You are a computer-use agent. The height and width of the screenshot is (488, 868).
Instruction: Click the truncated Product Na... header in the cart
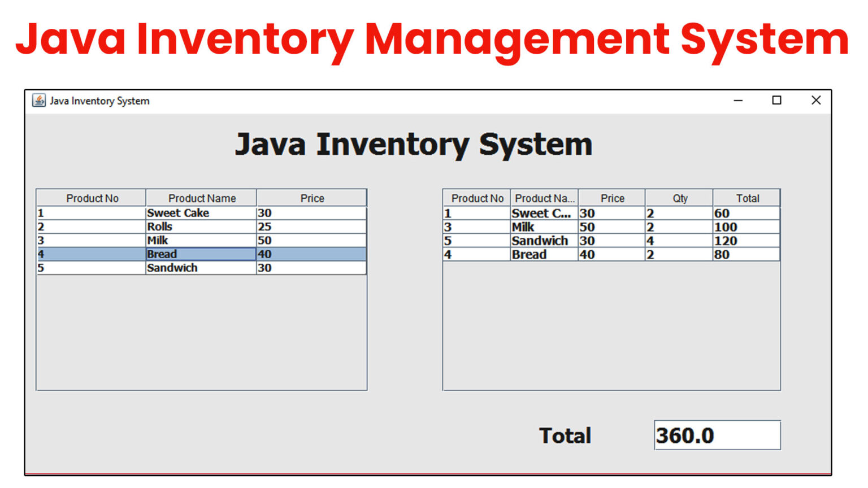(x=544, y=198)
